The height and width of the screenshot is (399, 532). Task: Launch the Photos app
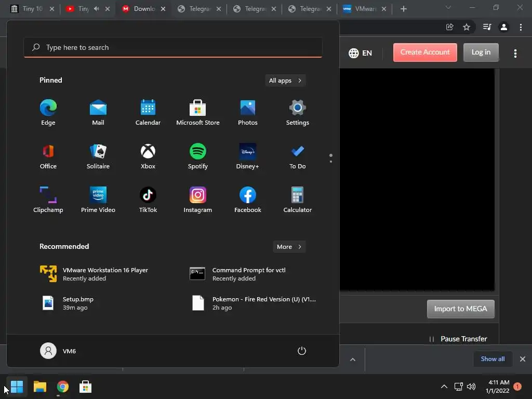click(x=248, y=113)
